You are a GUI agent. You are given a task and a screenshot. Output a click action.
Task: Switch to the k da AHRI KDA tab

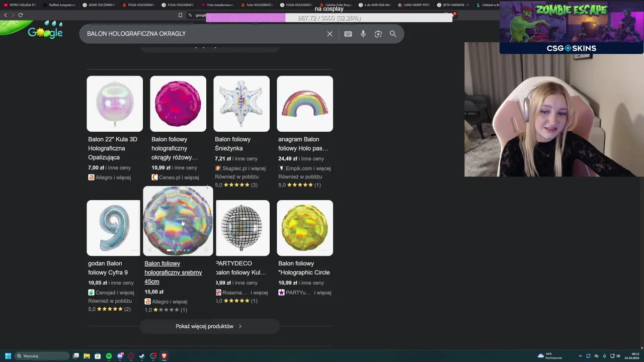click(x=374, y=5)
